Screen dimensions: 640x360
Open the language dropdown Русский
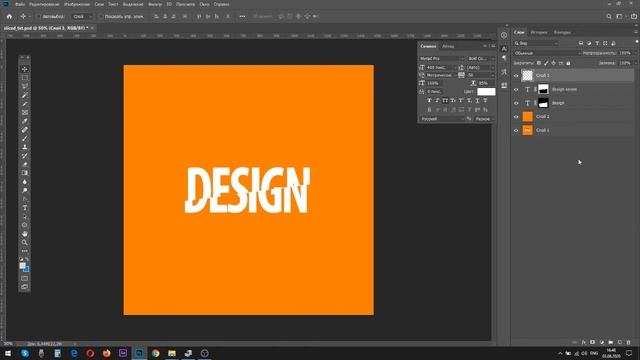tap(442, 119)
